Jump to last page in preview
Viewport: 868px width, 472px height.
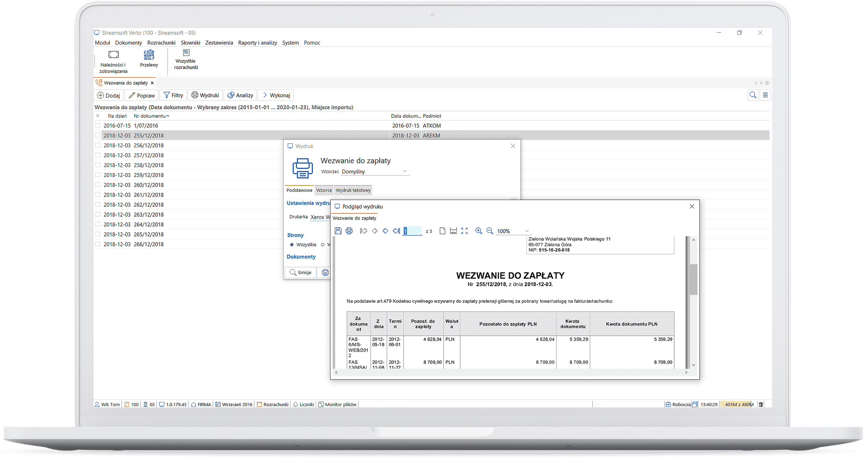click(x=396, y=231)
